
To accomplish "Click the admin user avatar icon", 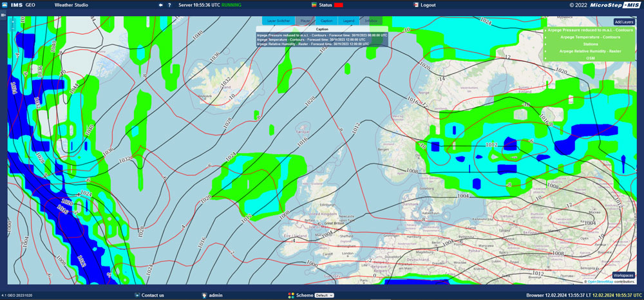I will pos(204,295).
